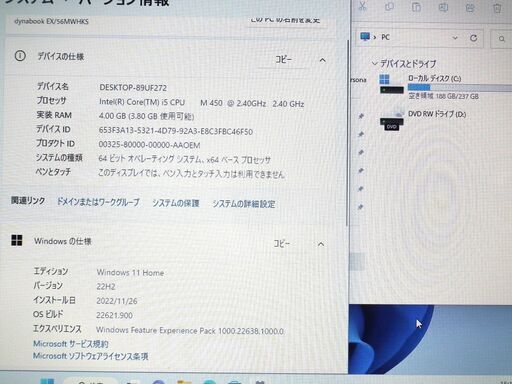Click the Copy icon in File Explorer toolbar
This screenshot has height=384, width=512.
[x=389, y=7]
